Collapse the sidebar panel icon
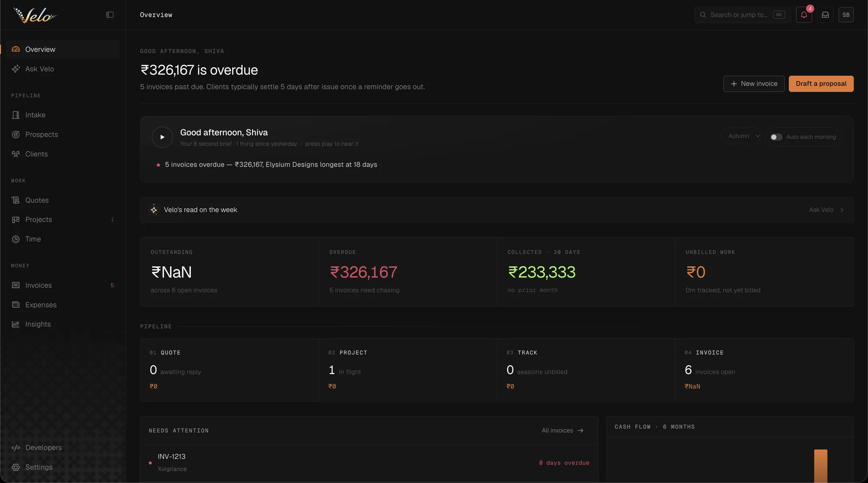This screenshot has height=483, width=868. click(x=110, y=15)
